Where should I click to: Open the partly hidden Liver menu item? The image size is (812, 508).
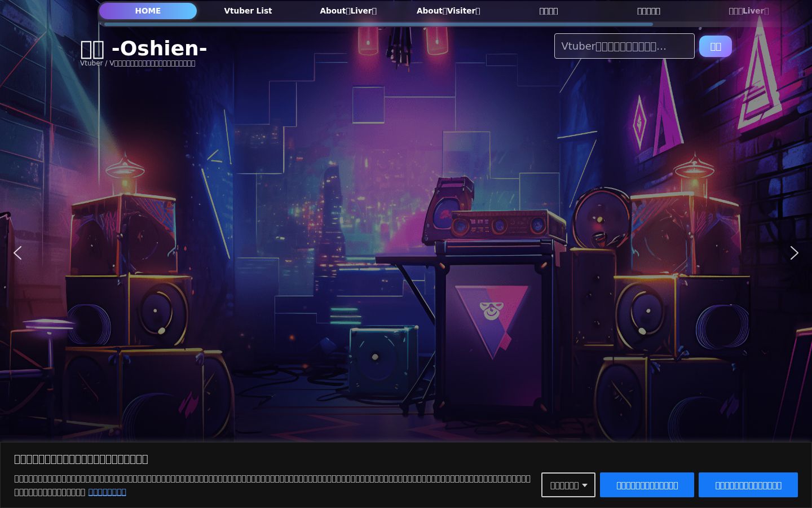coord(748,11)
